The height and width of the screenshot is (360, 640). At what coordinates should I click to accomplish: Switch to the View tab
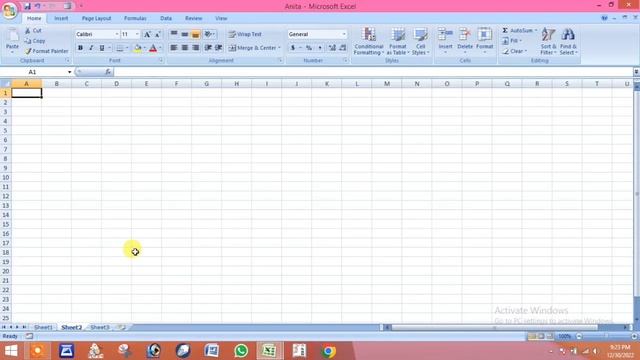tap(221, 18)
